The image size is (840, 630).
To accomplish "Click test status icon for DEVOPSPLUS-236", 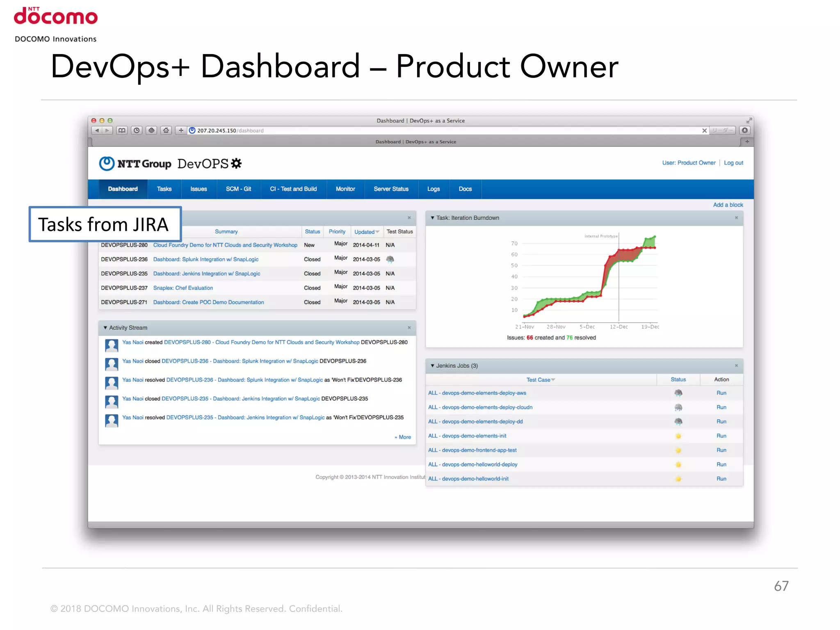I will click(x=390, y=259).
